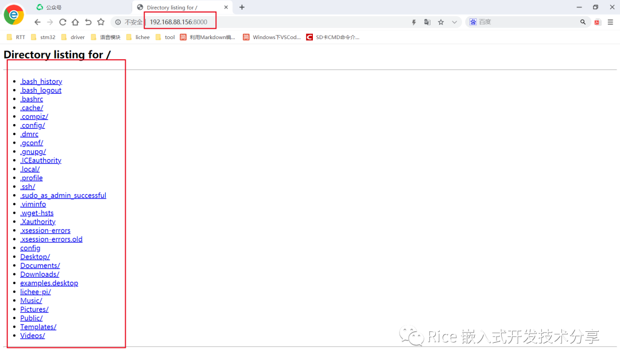Open the RTT bookmark folder
620x364 pixels.
(16, 37)
